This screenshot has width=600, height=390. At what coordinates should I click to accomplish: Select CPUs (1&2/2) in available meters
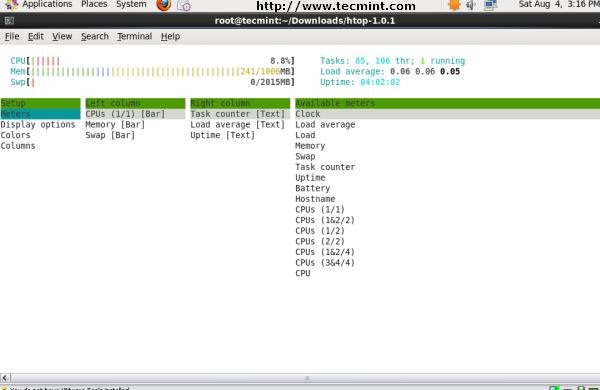tap(325, 220)
